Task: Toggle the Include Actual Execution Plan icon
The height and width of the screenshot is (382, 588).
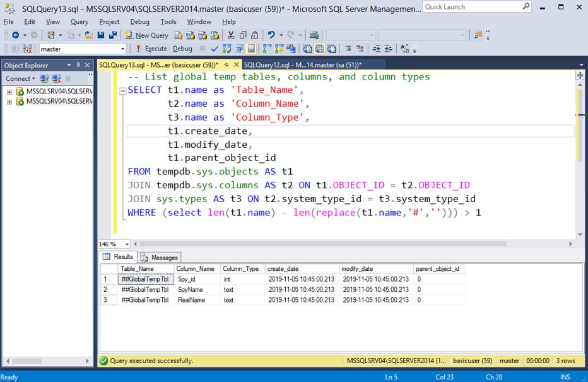Action: pos(266,49)
